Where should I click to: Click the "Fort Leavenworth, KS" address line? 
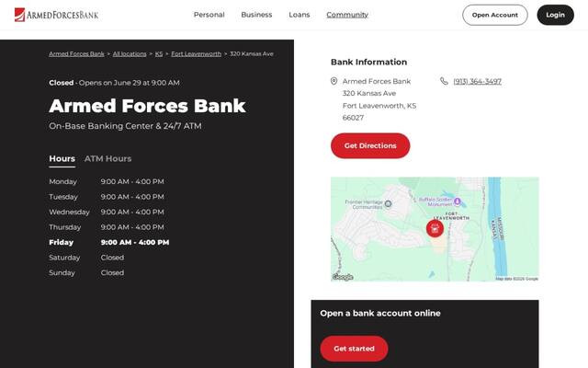(x=379, y=106)
